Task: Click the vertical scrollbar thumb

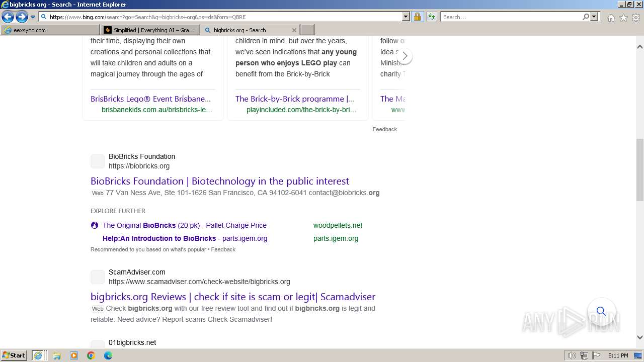Action: tap(640, 169)
